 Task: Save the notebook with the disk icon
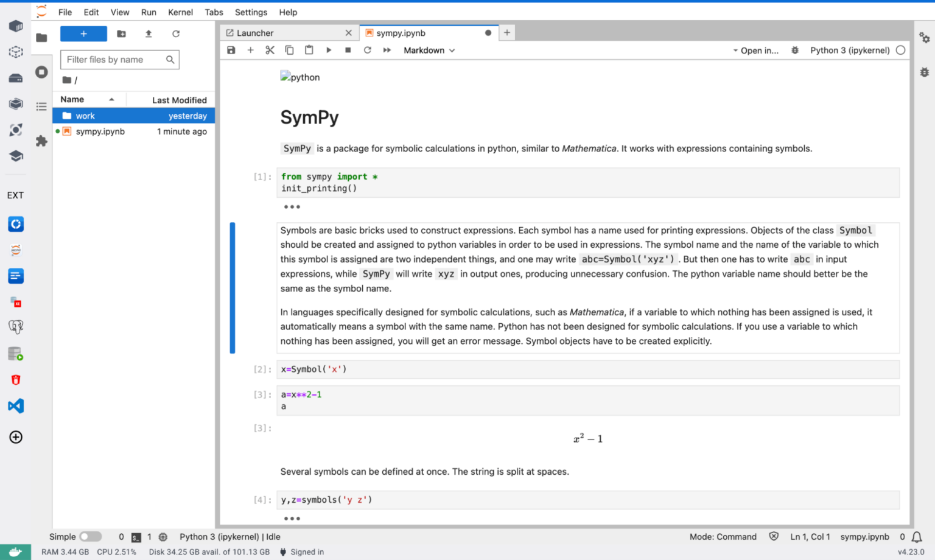pyautogui.click(x=231, y=50)
